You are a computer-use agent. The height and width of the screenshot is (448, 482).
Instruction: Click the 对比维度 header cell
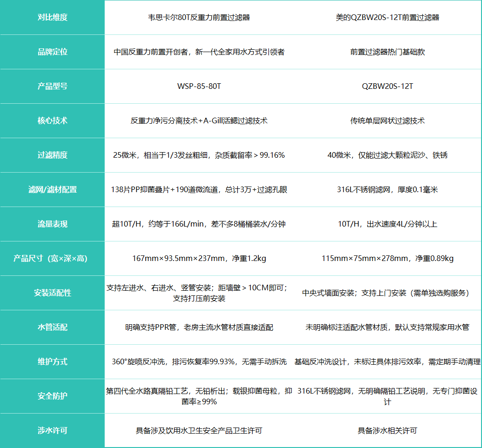(52, 17)
